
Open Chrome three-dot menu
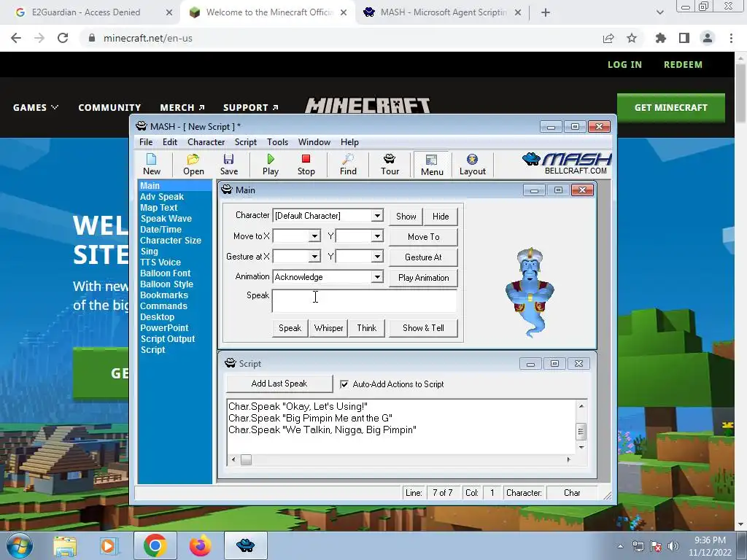731,38
